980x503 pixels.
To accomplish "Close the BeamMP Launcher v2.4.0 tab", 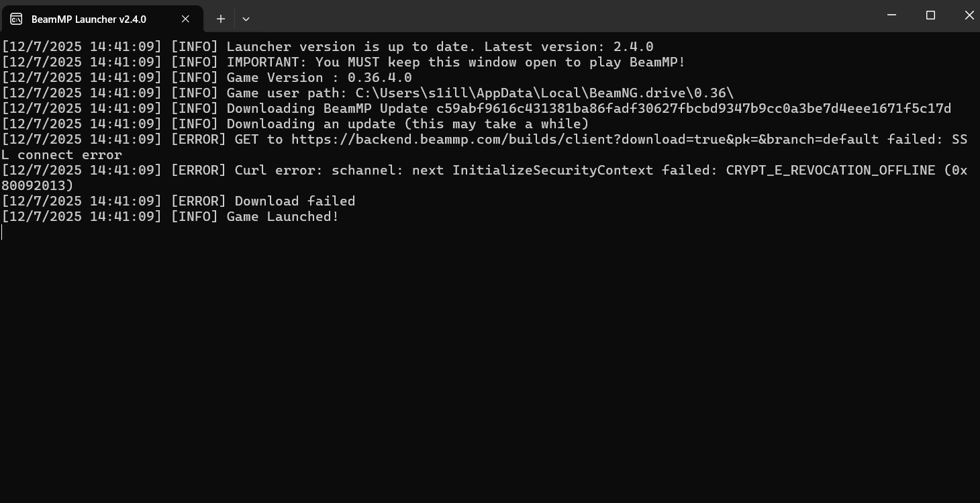I will [185, 19].
